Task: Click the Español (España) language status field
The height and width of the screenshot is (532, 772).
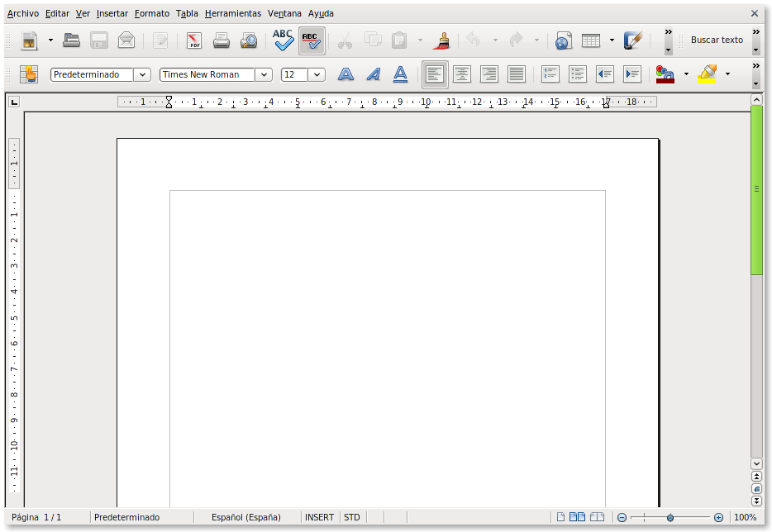Action: (246, 517)
